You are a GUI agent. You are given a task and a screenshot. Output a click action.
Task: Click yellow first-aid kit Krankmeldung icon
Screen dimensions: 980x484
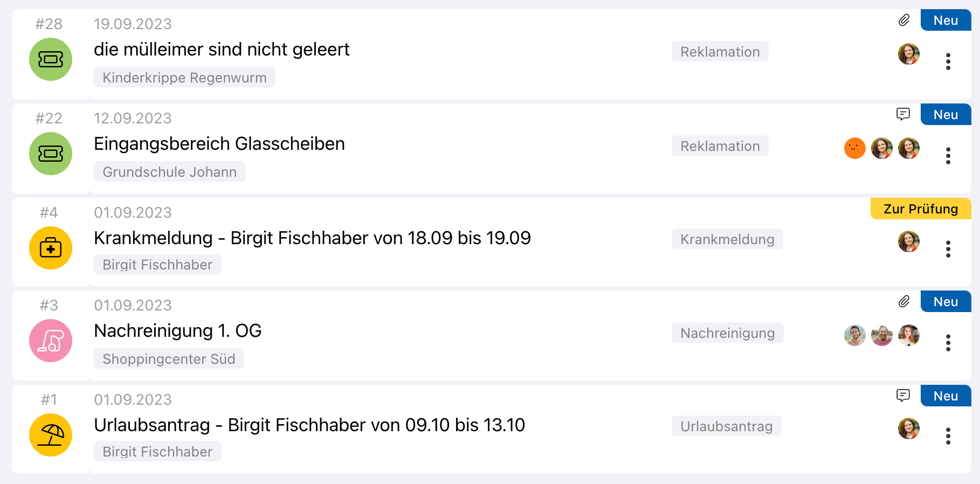pos(51,248)
